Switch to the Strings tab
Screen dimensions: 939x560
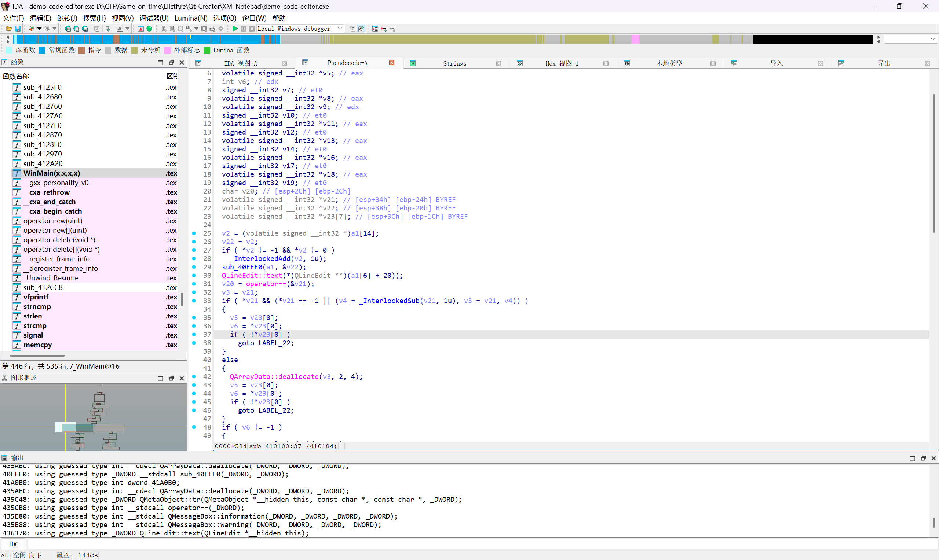coord(454,63)
